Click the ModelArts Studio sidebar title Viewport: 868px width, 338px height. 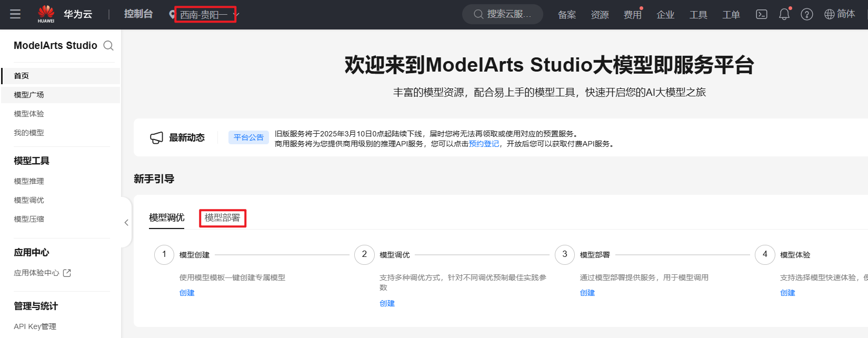point(55,45)
